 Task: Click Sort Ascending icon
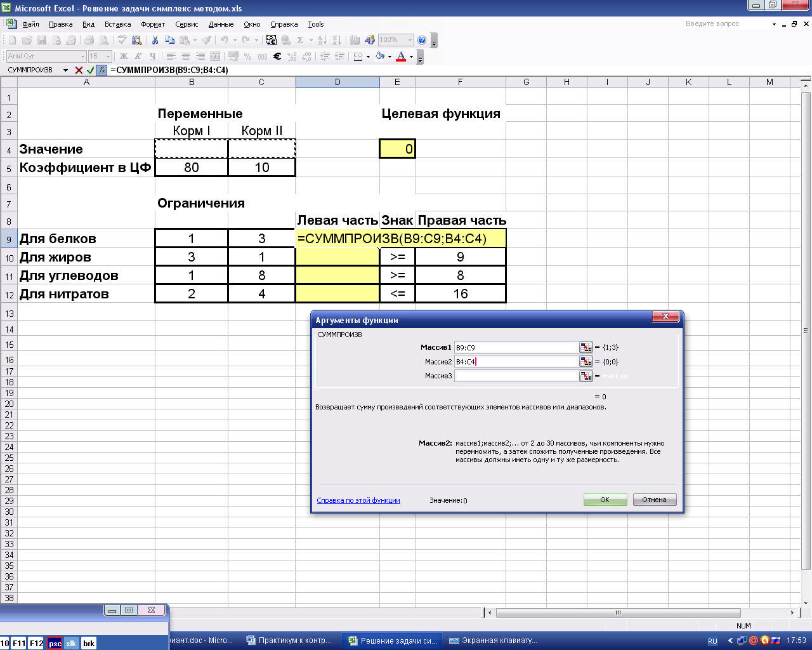(x=322, y=40)
